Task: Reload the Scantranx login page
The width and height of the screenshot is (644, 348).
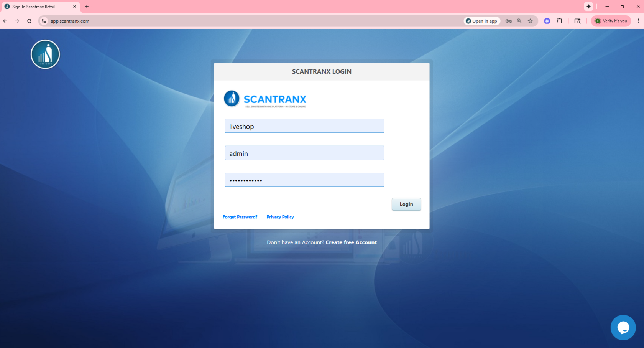Action: (30, 21)
